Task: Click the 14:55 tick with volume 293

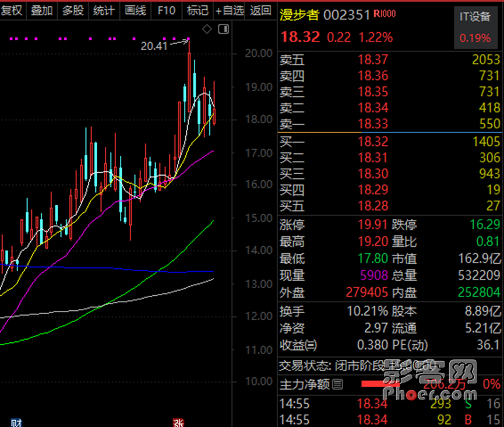Action: pyautogui.click(x=390, y=404)
